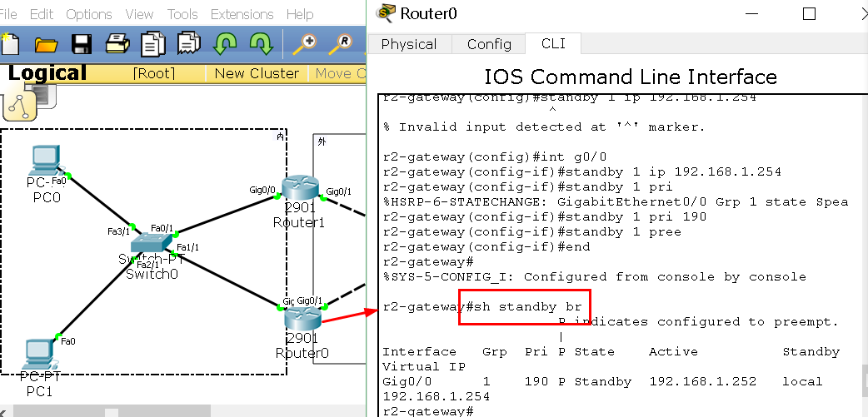Click the Print toolbar icon
This screenshot has width=868, height=417.
117,43
